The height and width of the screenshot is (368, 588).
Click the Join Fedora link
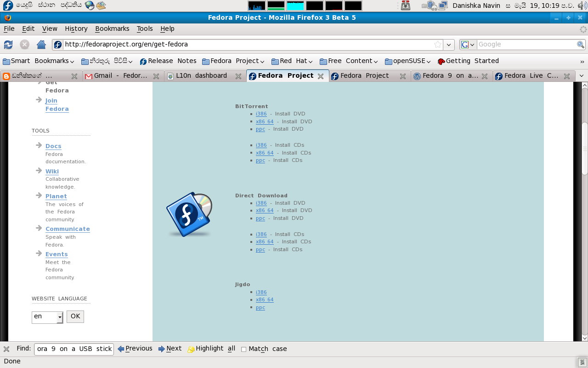(x=57, y=105)
